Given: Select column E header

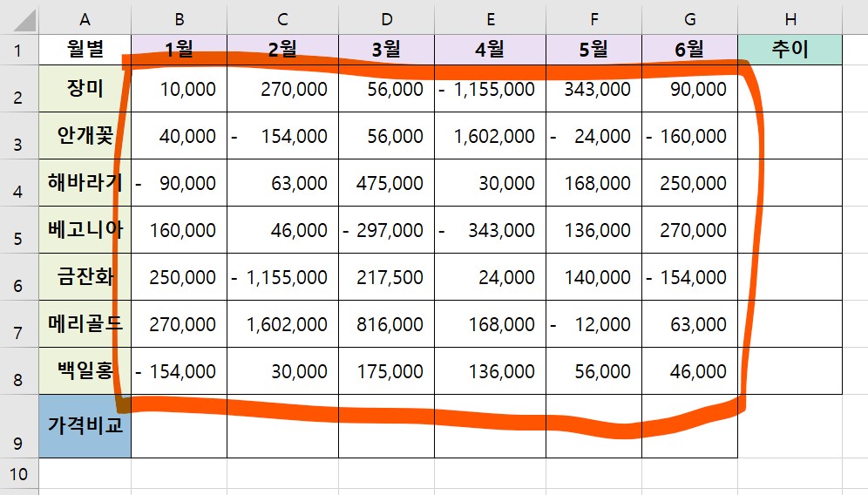Looking at the screenshot, I should point(491,20).
